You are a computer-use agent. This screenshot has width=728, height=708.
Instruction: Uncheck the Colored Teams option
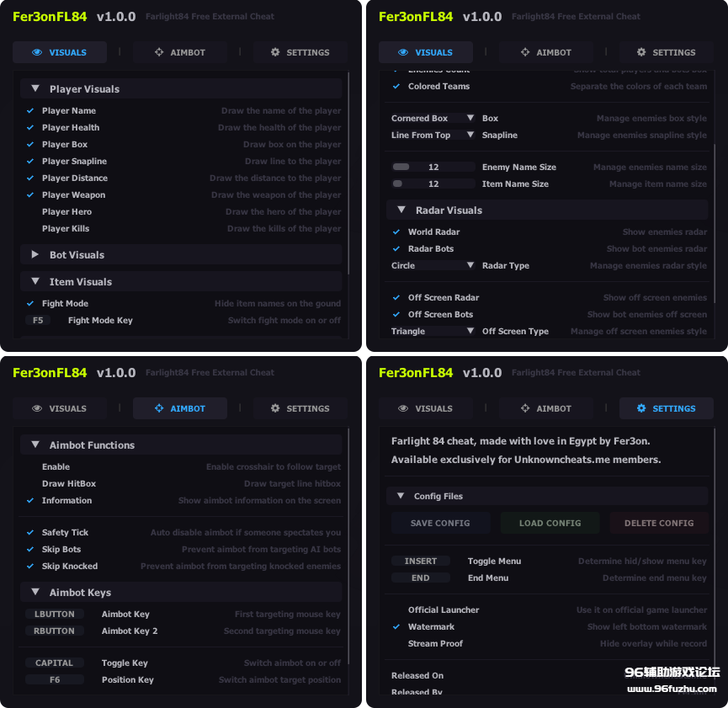point(396,87)
